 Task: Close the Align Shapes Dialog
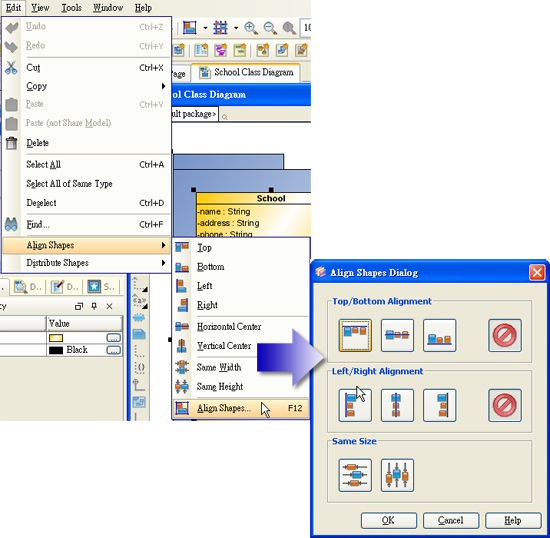click(537, 273)
